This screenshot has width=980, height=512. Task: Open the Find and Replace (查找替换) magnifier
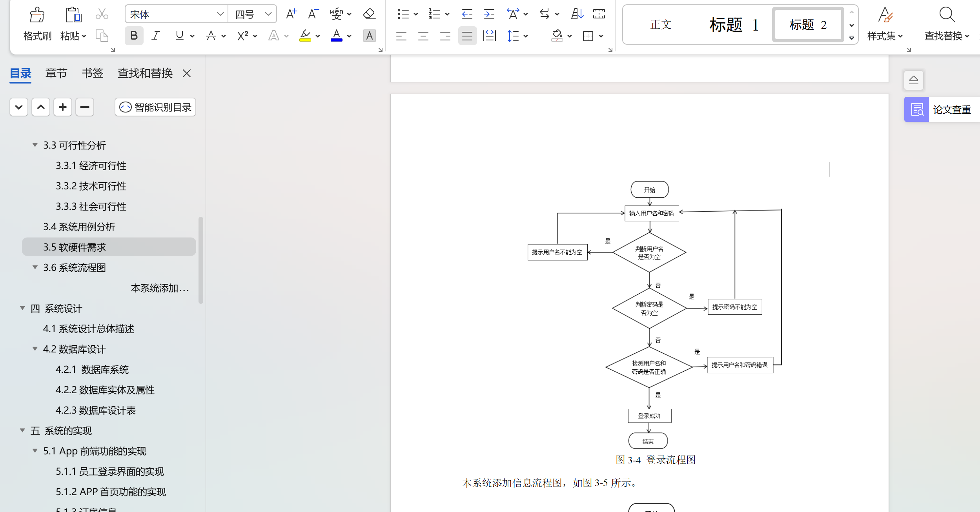[946, 16]
